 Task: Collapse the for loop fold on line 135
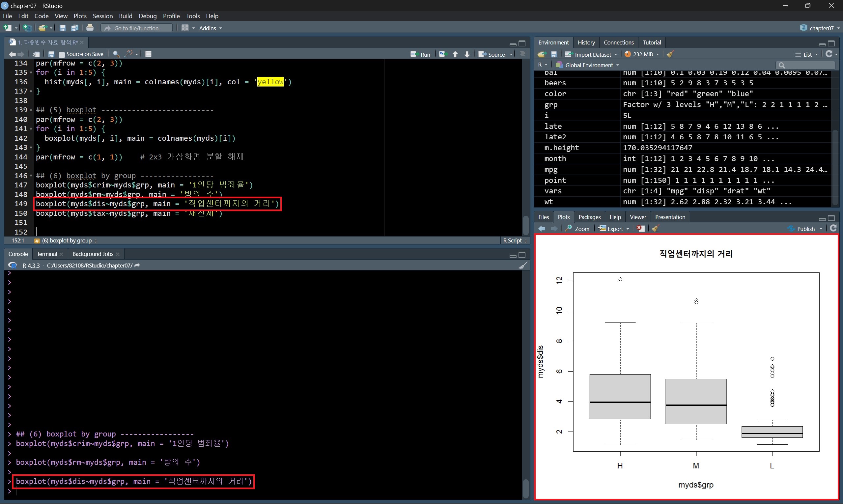point(31,73)
